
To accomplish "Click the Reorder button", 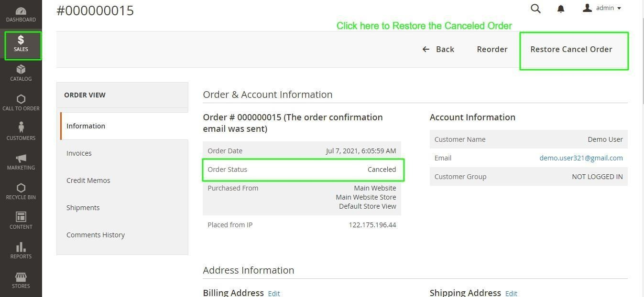I will 492,49.
